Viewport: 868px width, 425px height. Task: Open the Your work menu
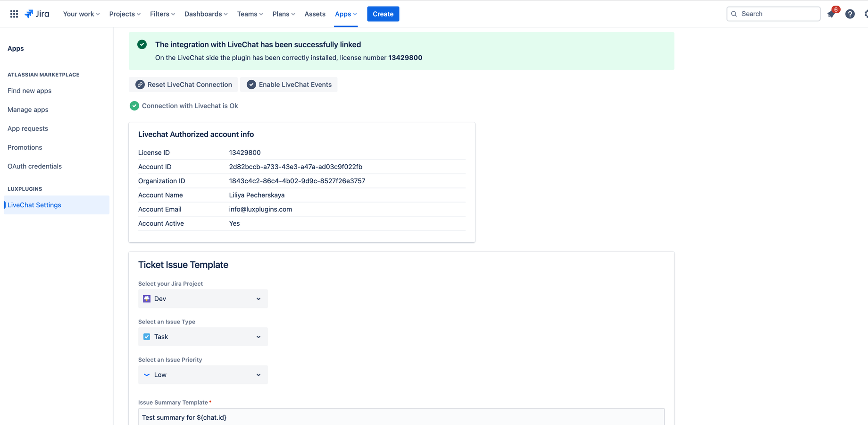point(81,14)
